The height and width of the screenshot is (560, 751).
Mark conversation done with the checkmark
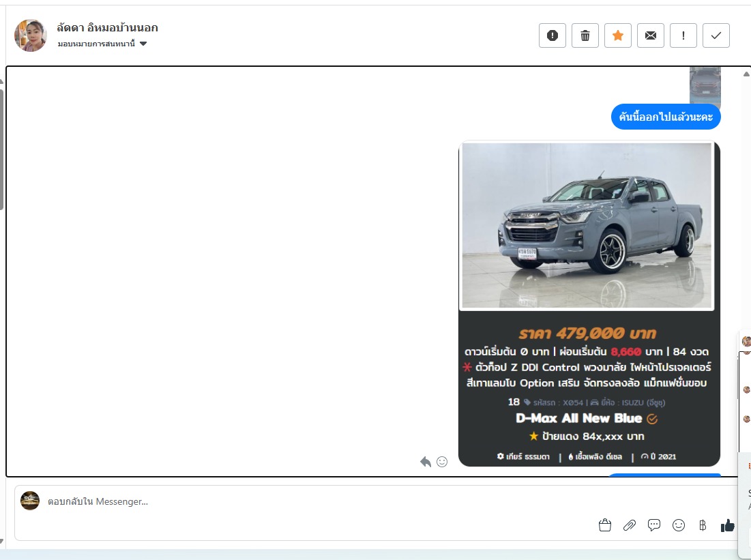click(716, 35)
